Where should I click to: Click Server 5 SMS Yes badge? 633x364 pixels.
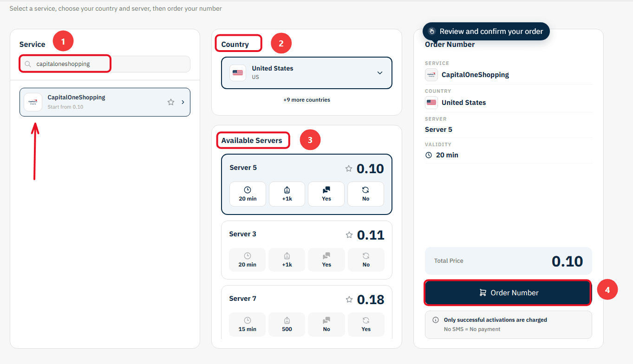tap(326, 194)
